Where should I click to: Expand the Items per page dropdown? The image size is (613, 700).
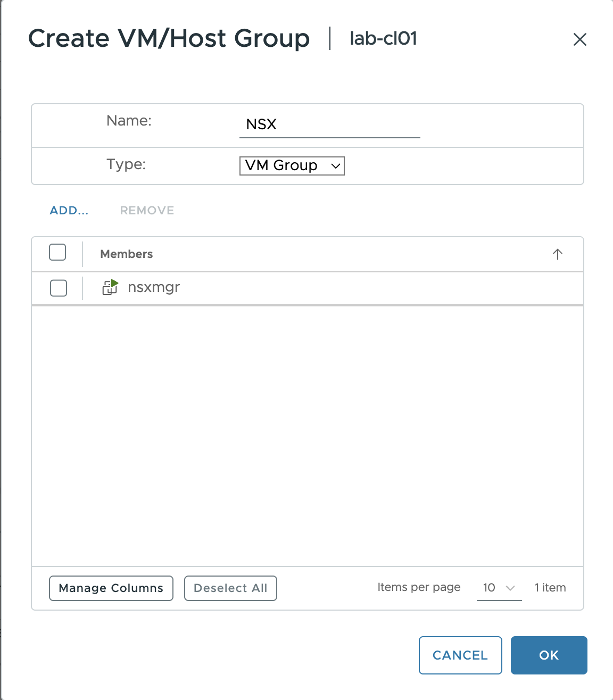(499, 588)
